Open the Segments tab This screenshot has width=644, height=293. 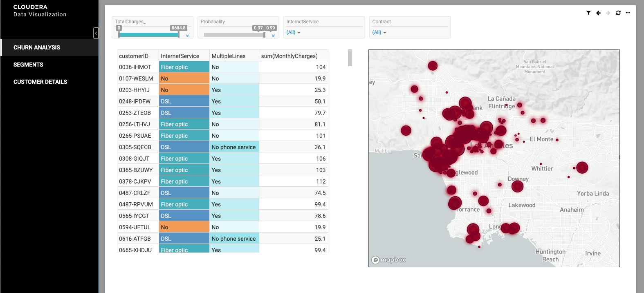pos(49,65)
